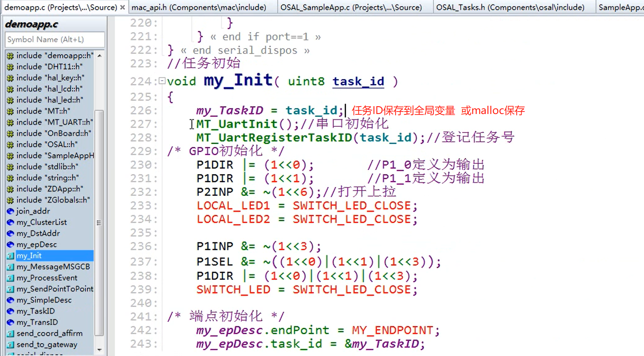Switch to the mac_api.h tab
Viewport: 644px width, 356px height.
click(199, 7)
